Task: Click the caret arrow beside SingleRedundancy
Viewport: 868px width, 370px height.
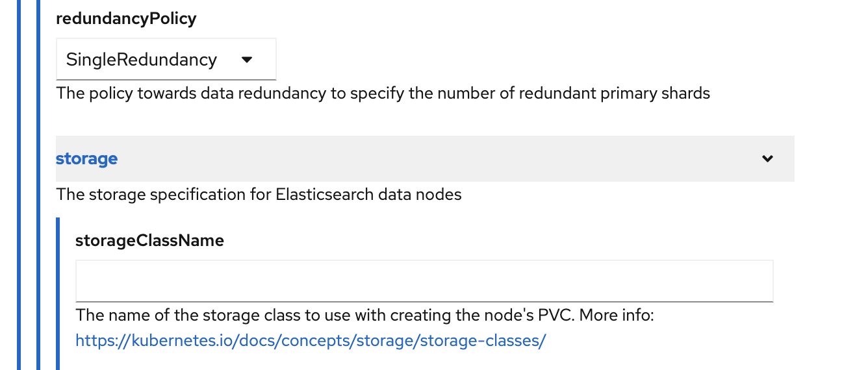Action: pyautogui.click(x=246, y=60)
